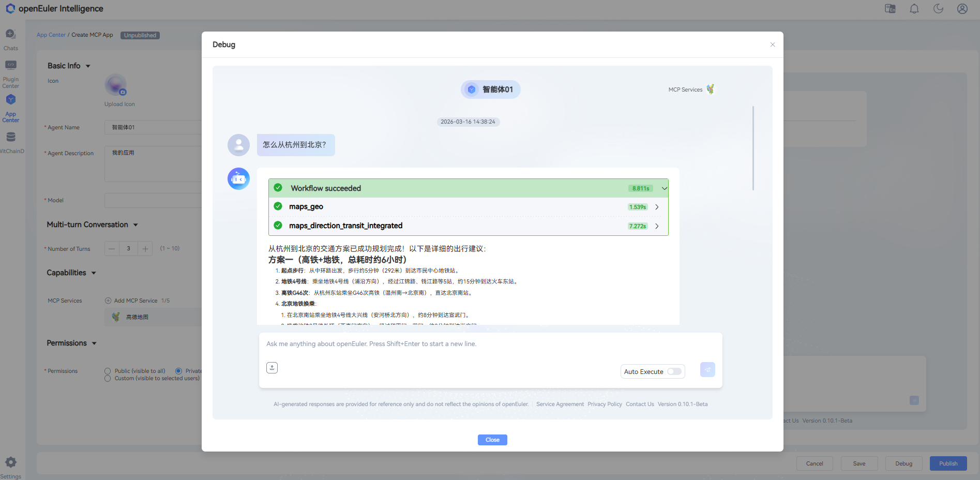Open the notifications bell
This screenshot has width=980, height=480.
(x=914, y=9)
